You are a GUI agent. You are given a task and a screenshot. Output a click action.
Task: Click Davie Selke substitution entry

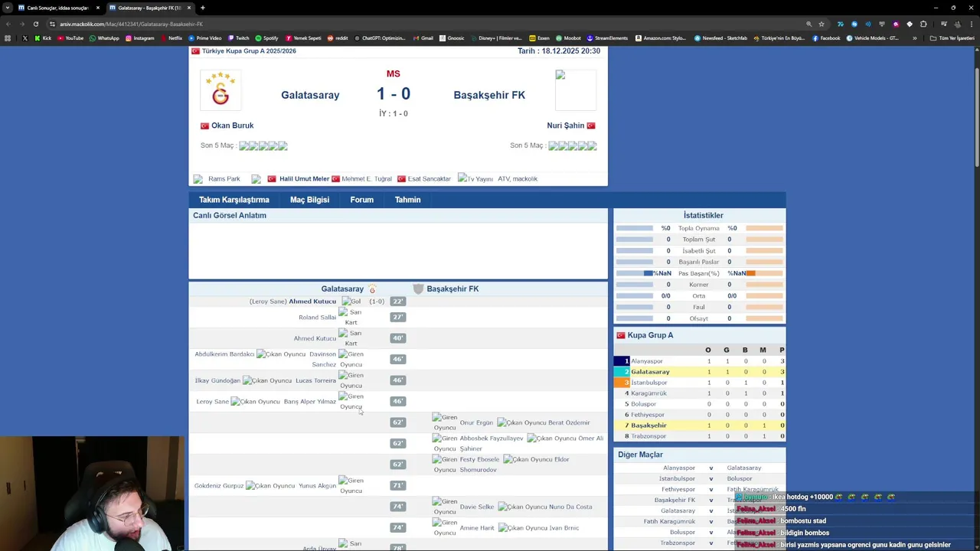point(476,507)
